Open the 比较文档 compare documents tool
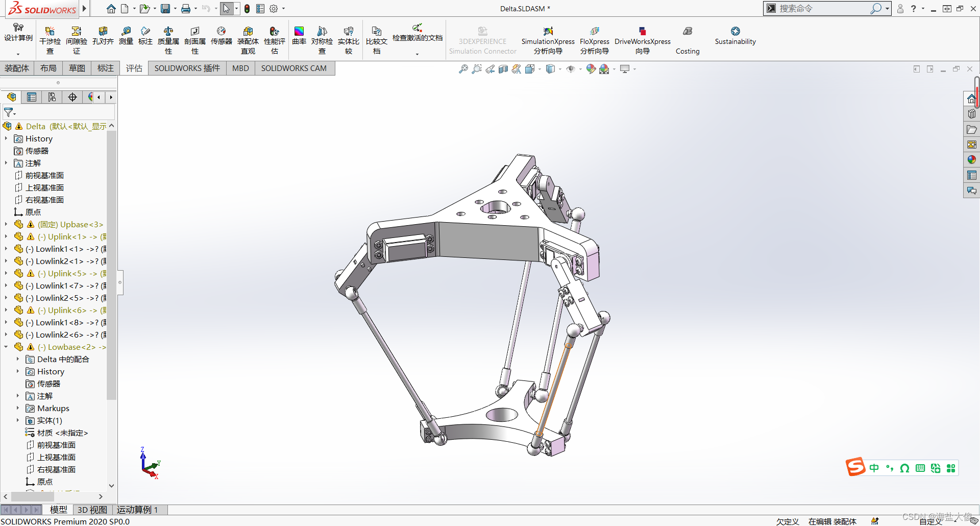The image size is (980, 526). (x=377, y=40)
